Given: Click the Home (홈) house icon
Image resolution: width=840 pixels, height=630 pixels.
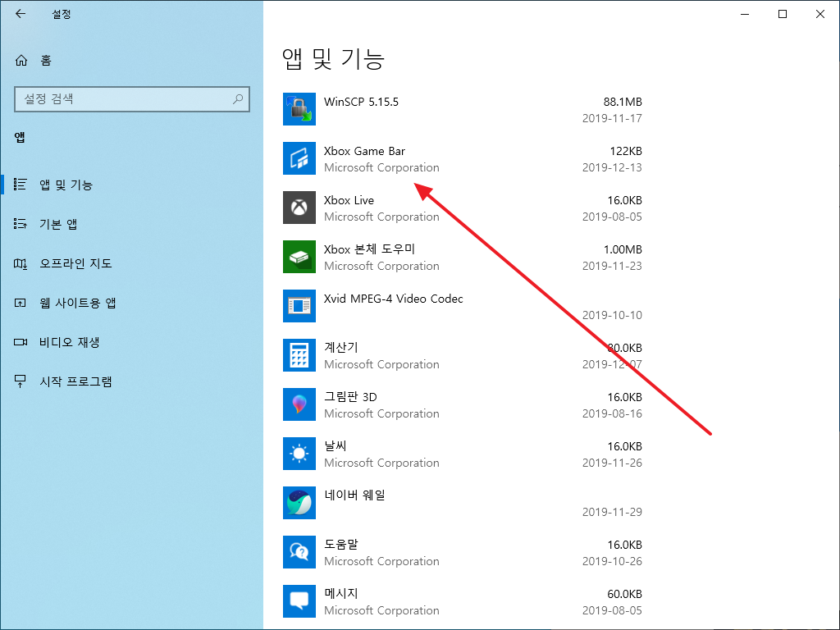Looking at the screenshot, I should point(21,61).
